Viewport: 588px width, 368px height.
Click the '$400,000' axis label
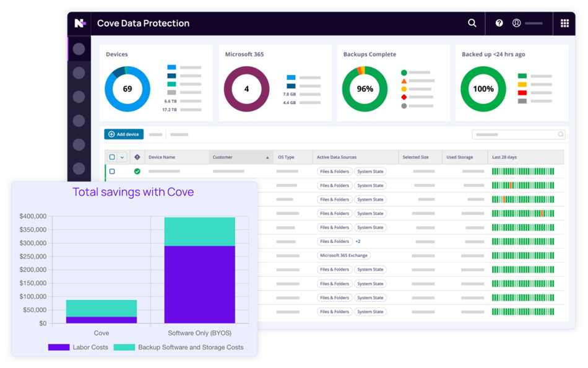[33, 216]
